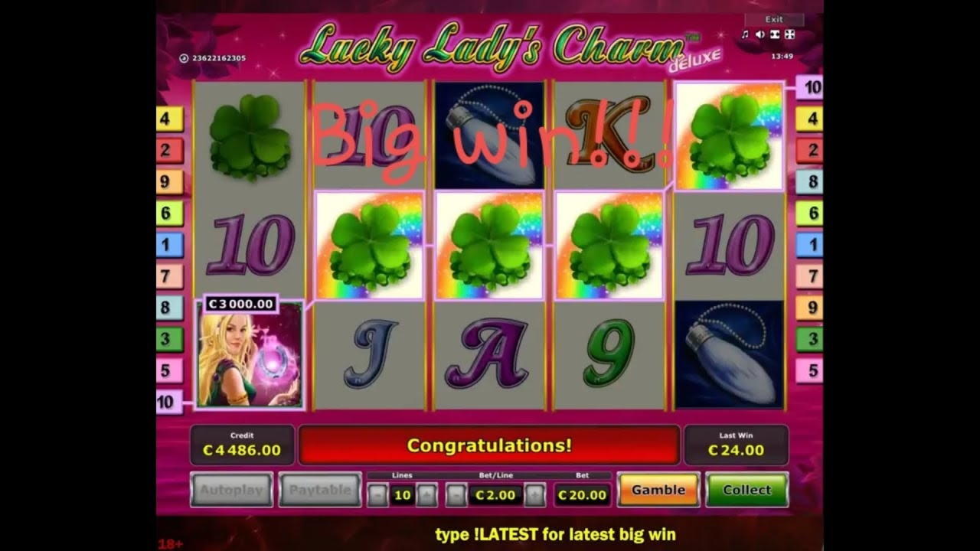Toggle the fullscreen arrows icon
980x551 pixels.
coord(789,34)
